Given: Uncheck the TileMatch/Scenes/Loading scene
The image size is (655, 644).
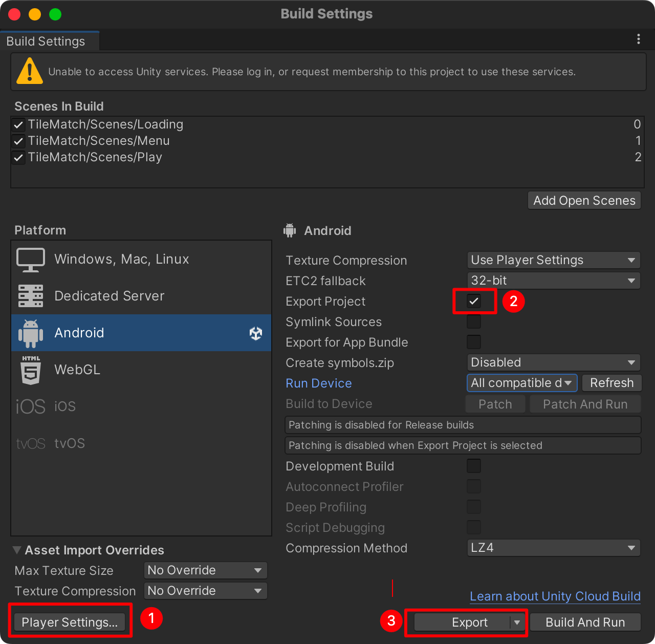Looking at the screenshot, I should point(18,124).
